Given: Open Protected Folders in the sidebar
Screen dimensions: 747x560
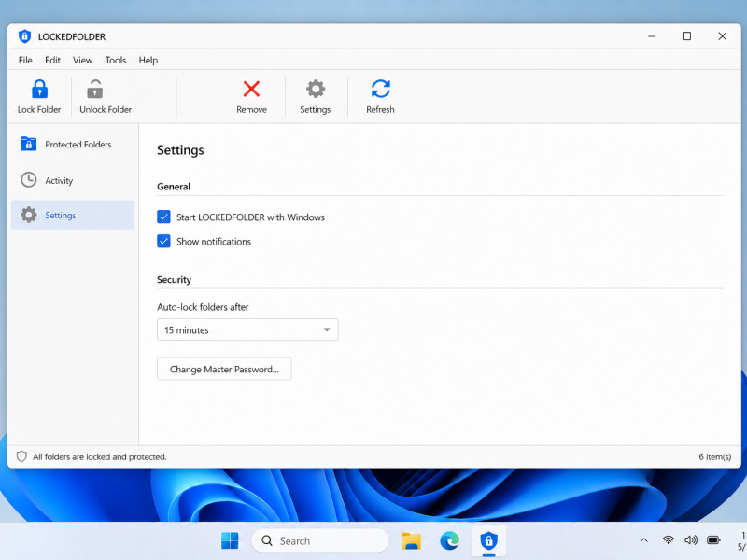Looking at the screenshot, I should (73, 145).
